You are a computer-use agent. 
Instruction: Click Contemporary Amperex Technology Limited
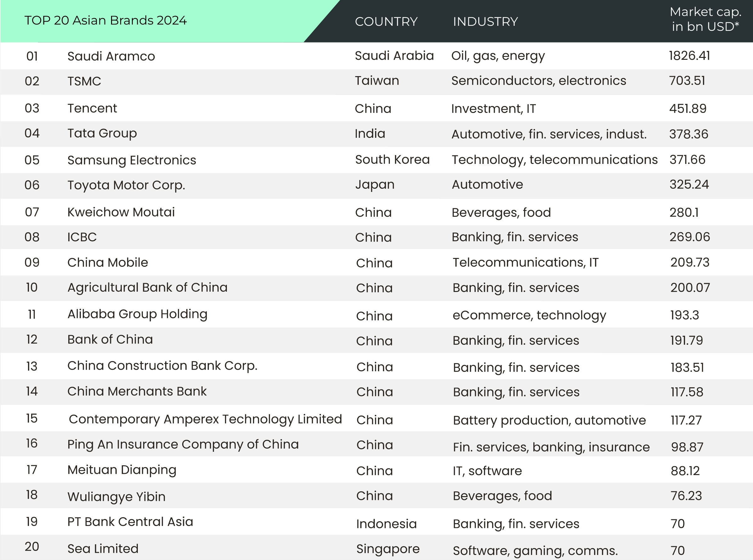pos(205,419)
